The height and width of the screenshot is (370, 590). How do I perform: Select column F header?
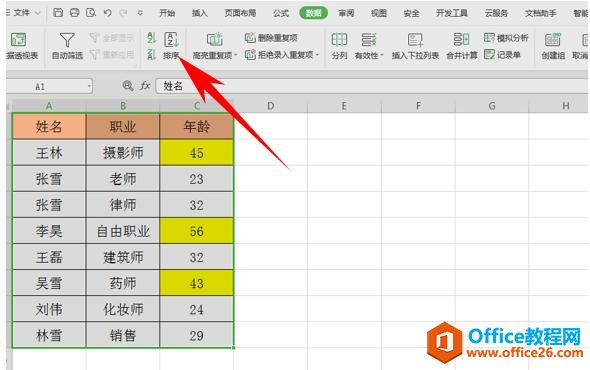pos(418,106)
